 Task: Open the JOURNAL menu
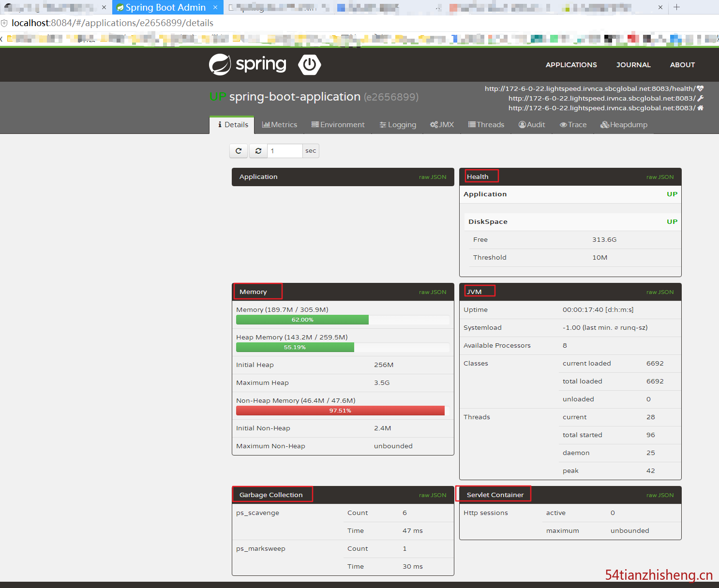pyautogui.click(x=633, y=65)
